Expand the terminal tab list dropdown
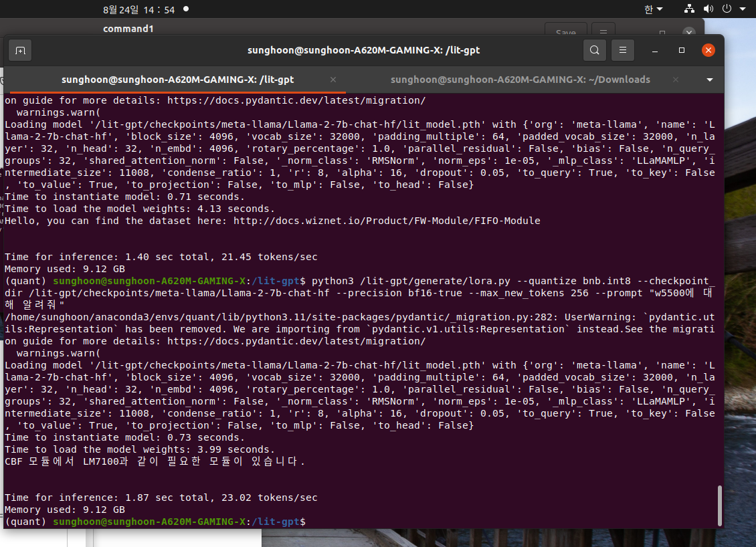756x547 pixels. pyautogui.click(x=710, y=80)
